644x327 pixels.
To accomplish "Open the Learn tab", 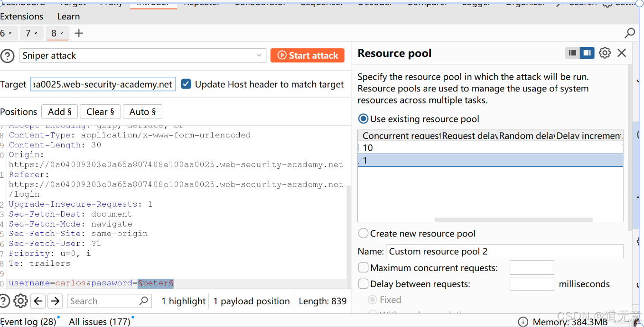I will click(x=68, y=16).
